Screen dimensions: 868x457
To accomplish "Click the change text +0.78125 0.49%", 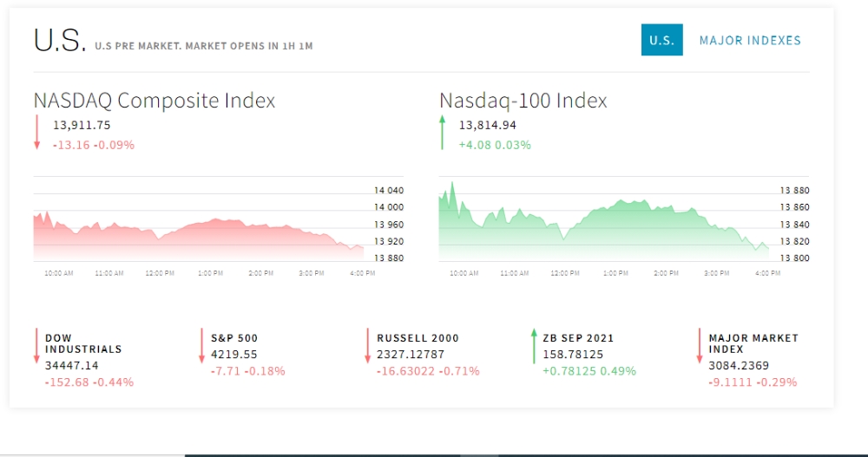I will point(589,371).
